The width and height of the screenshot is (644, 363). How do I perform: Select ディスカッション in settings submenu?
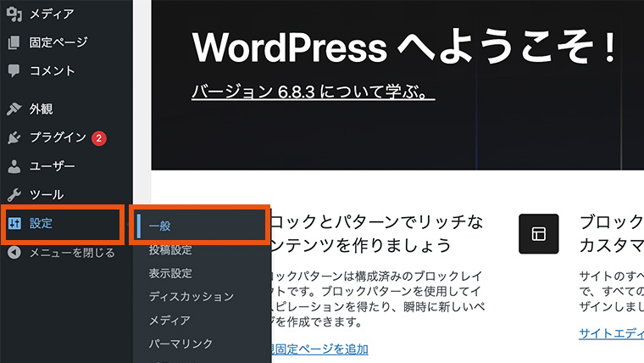pos(192,296)
